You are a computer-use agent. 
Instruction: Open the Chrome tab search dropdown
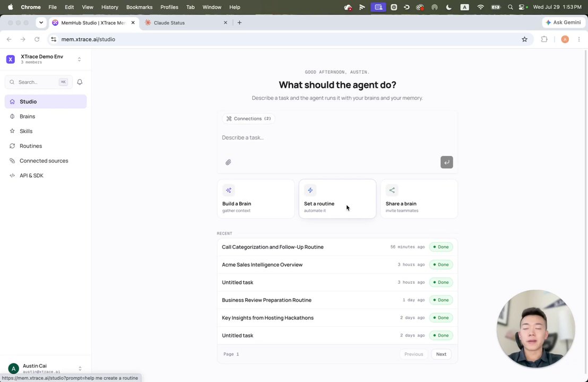point(41,22)
